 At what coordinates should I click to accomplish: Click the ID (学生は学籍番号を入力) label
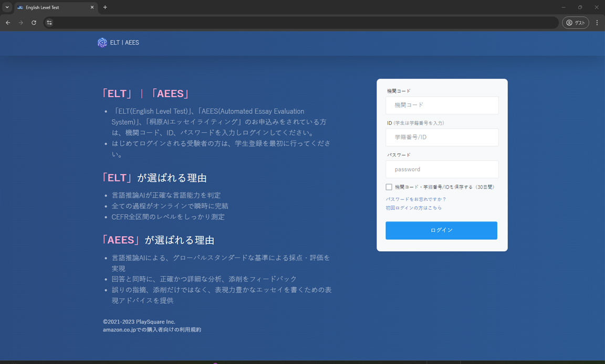pos(415,123)
